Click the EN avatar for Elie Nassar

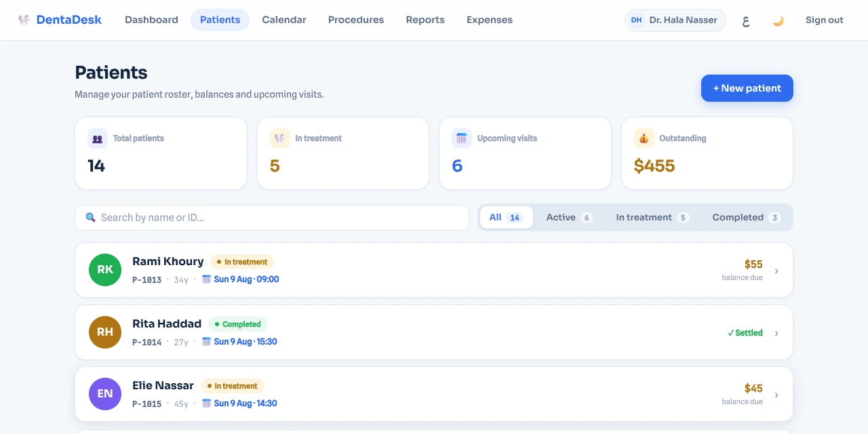pos(105,394)
